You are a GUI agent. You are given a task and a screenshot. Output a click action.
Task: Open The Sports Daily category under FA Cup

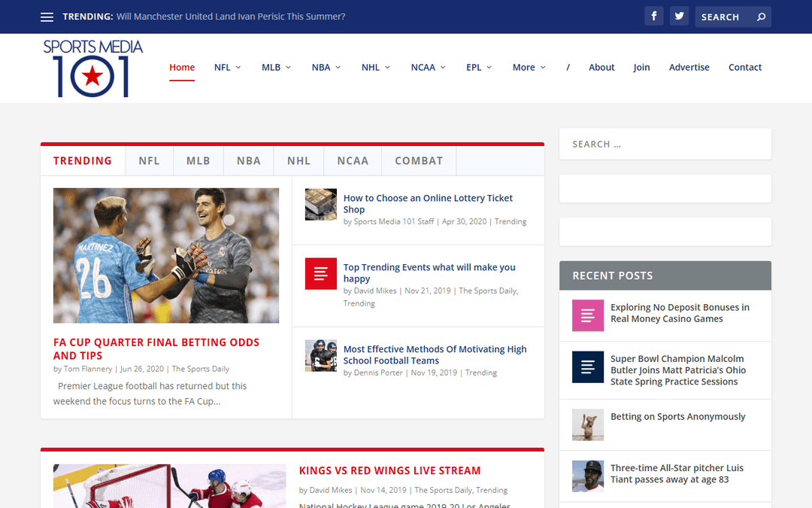click(201, 369)
